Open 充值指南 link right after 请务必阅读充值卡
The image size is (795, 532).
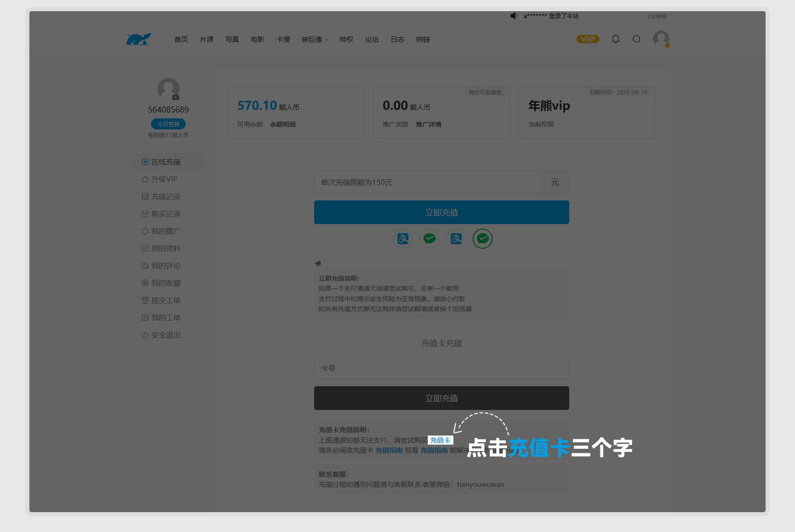[x=389, y=450]
